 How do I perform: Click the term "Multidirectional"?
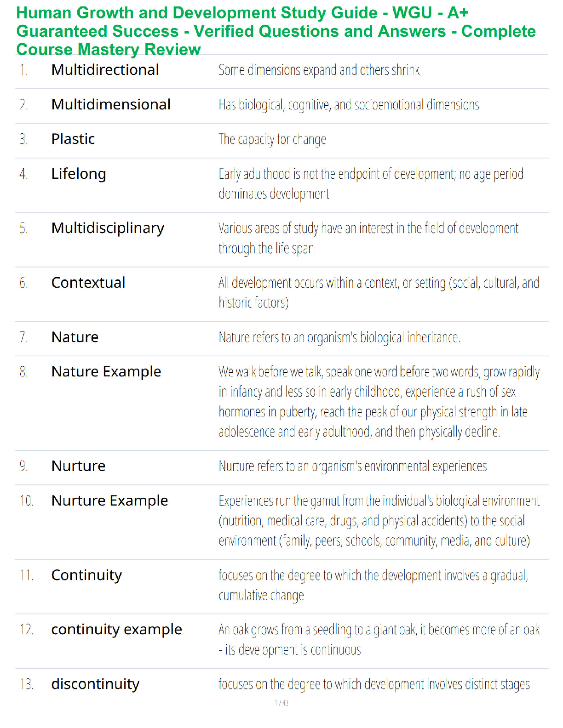click(105, 70)
